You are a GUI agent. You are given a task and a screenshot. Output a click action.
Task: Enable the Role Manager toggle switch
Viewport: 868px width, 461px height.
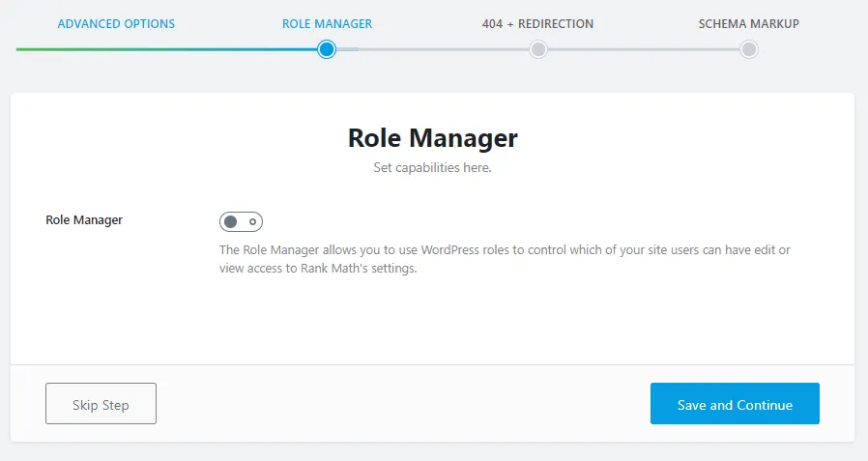click(x=241, y=222)
